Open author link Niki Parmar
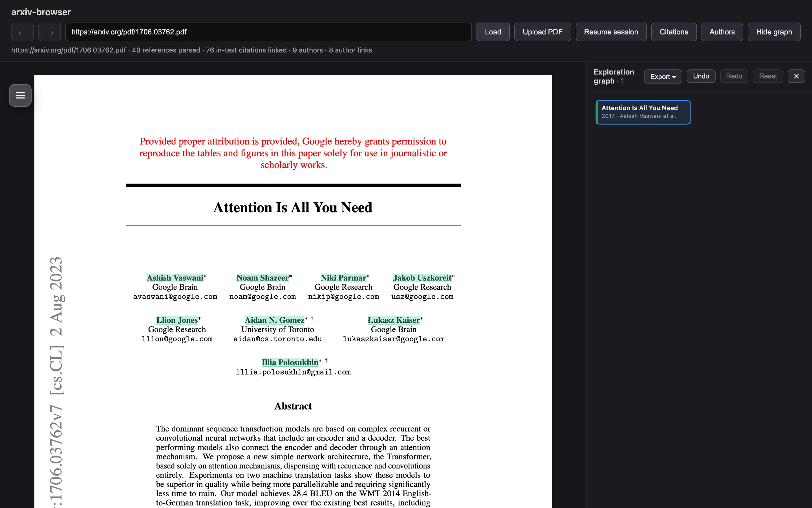 (x=343, y=278)
